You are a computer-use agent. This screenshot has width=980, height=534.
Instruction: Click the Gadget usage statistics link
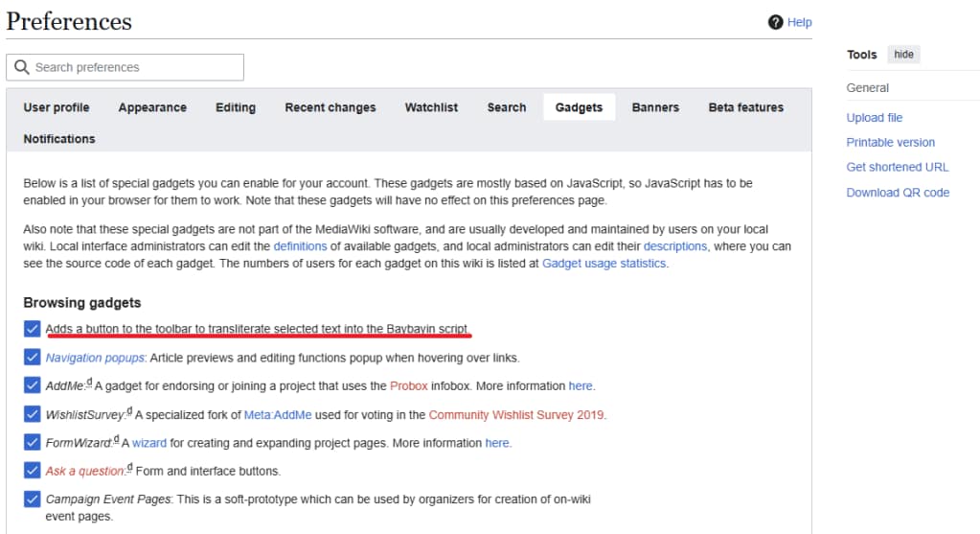tap(604, 264)
